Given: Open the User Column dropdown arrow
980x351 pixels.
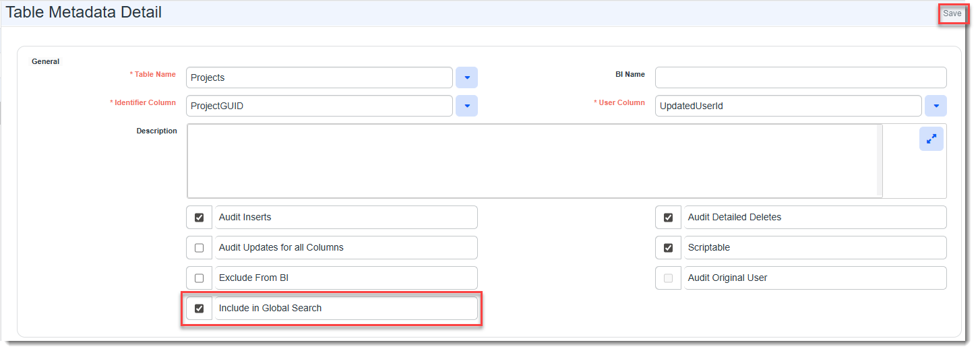Looking at the screenshot, I should click(936, 106).
